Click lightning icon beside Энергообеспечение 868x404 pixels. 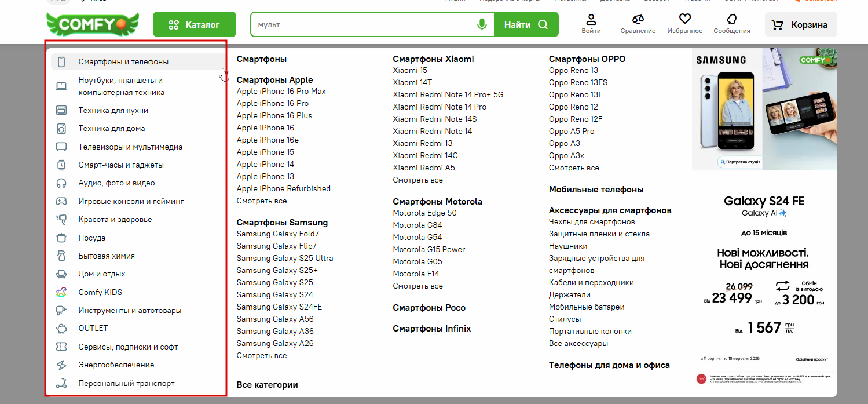(x=61, y=365)
